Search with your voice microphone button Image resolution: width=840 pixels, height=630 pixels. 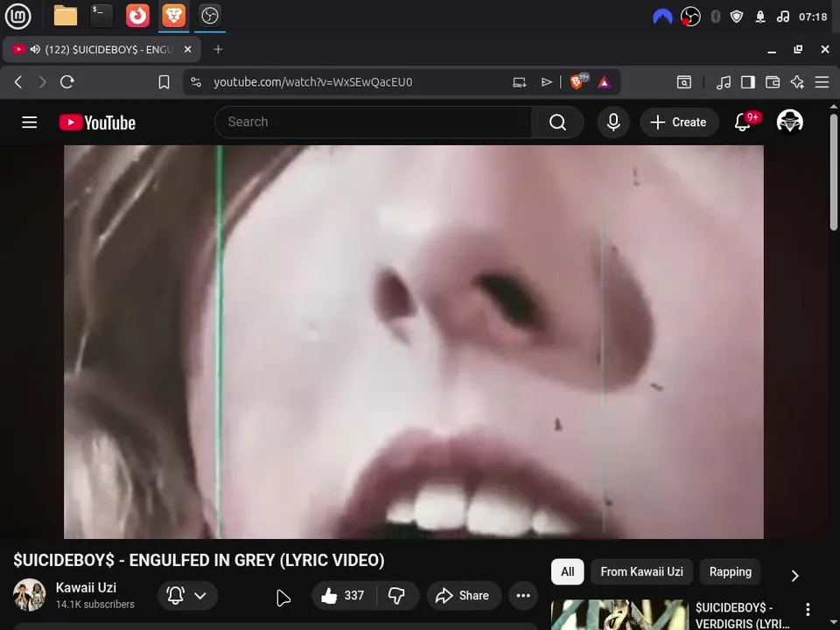[x=613, y=122]
